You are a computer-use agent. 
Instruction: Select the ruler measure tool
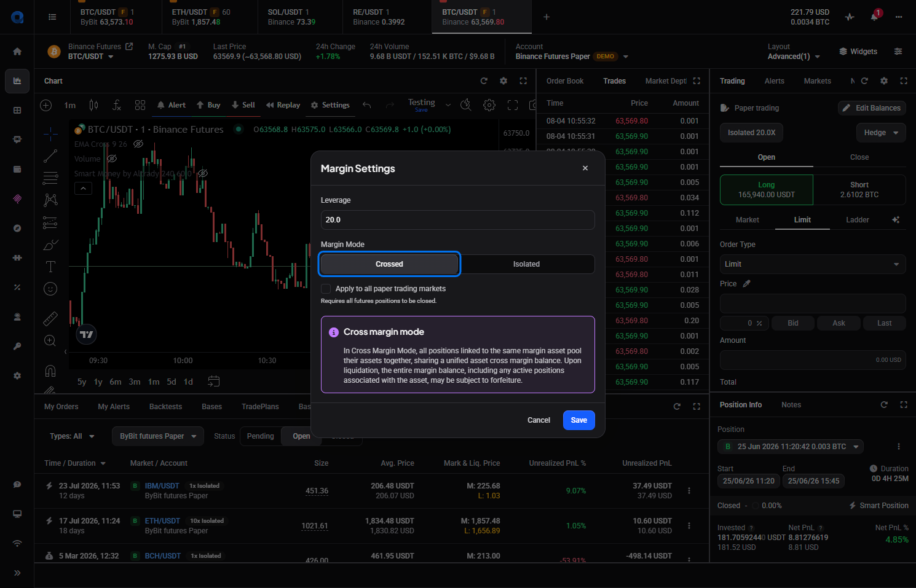(50, 318)
